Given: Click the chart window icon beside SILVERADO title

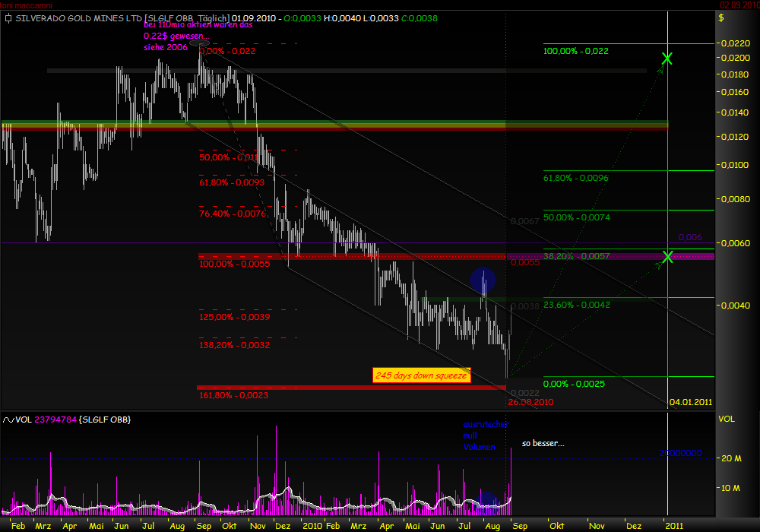Looking at the screenshot, I should tap(8, 17).
